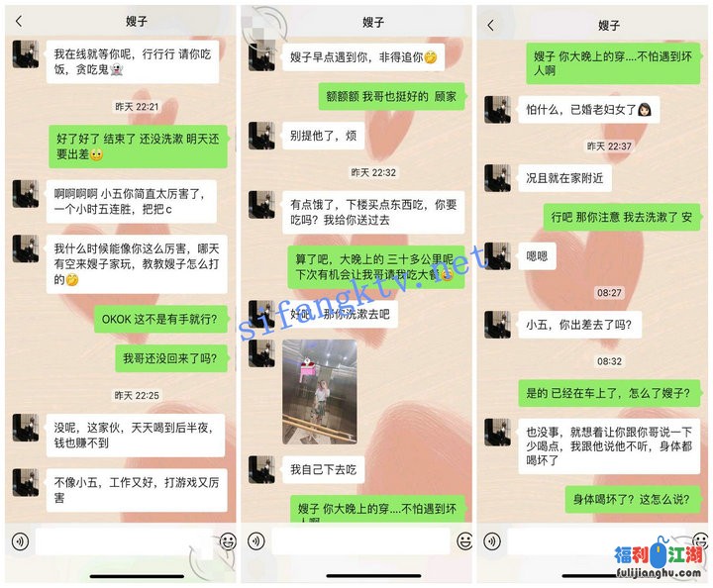The width and height of the screenshot is (713, 588).
Task: Tap the green bubble 'OKOK 这不是有手就行?'
Action: 160,319
